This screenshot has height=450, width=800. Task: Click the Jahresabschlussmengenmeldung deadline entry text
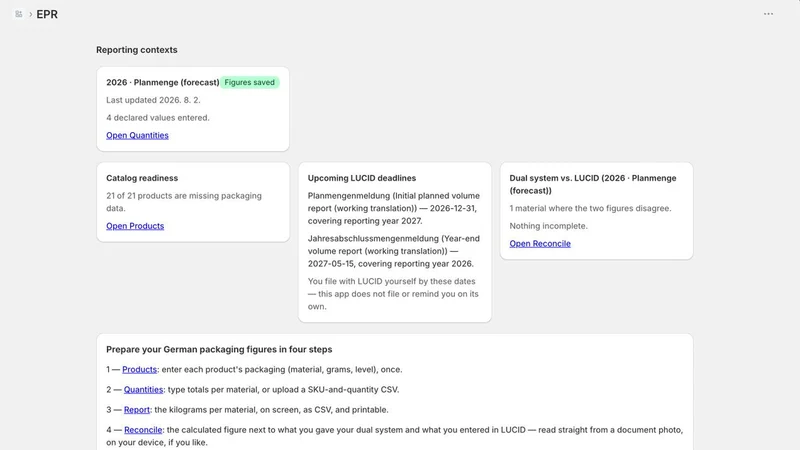tap(394, 251)
